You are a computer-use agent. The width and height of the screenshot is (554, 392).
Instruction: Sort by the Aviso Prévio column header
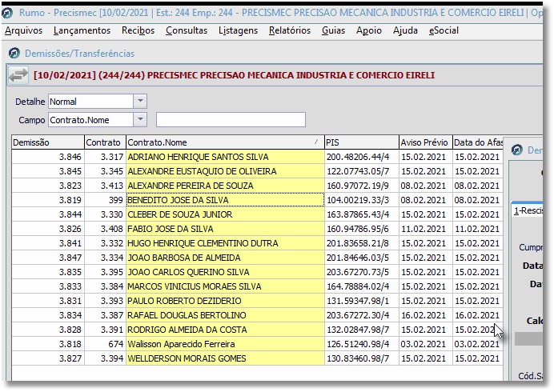click(x=425, y=142)
